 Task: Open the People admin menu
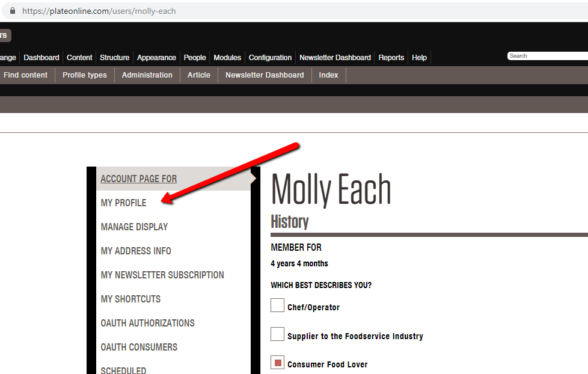(x=195, y=58)
